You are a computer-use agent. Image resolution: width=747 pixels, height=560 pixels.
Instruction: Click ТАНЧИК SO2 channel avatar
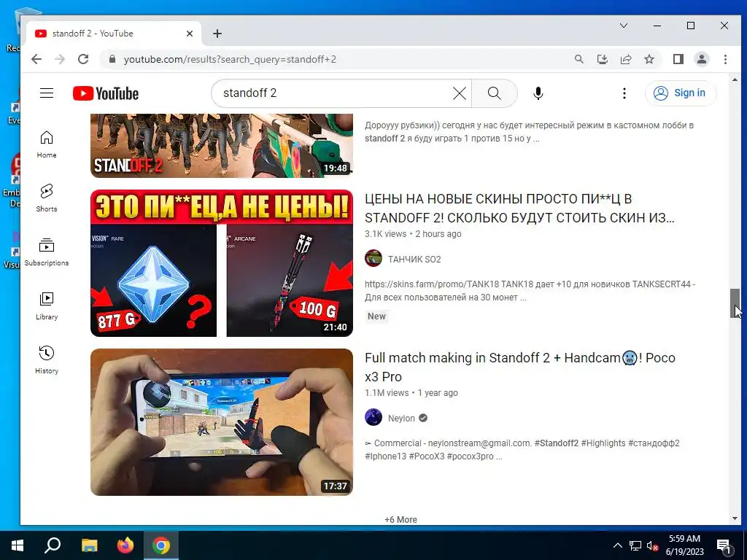coord(373,258)
